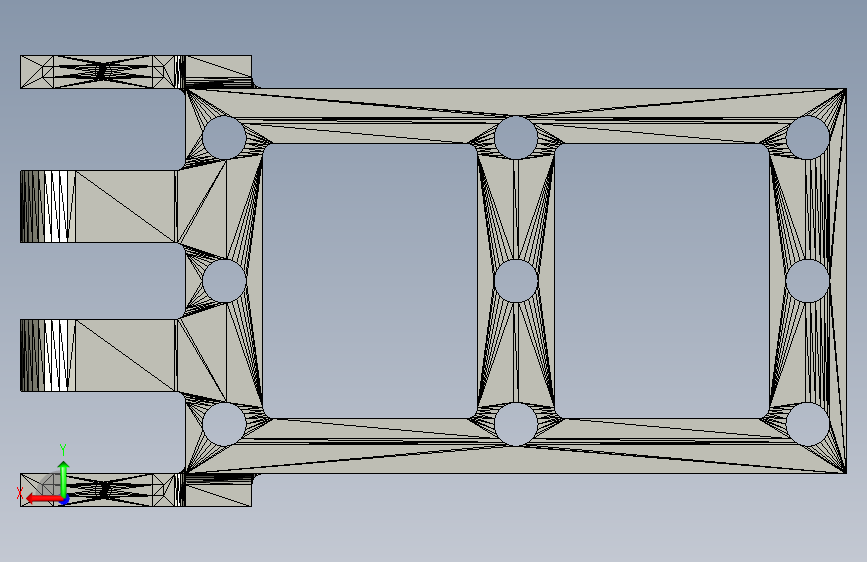Click the green Y axis arrow of the triad
867x562 pixels.
tap(64, 478)
